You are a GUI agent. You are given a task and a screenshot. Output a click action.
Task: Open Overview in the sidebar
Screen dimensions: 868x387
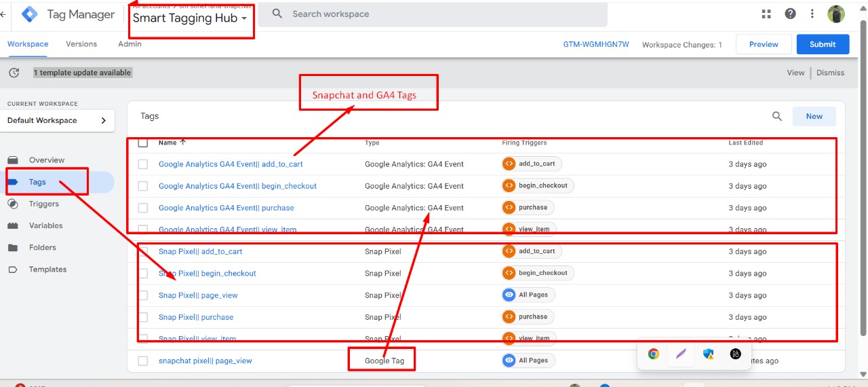click(47, 160)
